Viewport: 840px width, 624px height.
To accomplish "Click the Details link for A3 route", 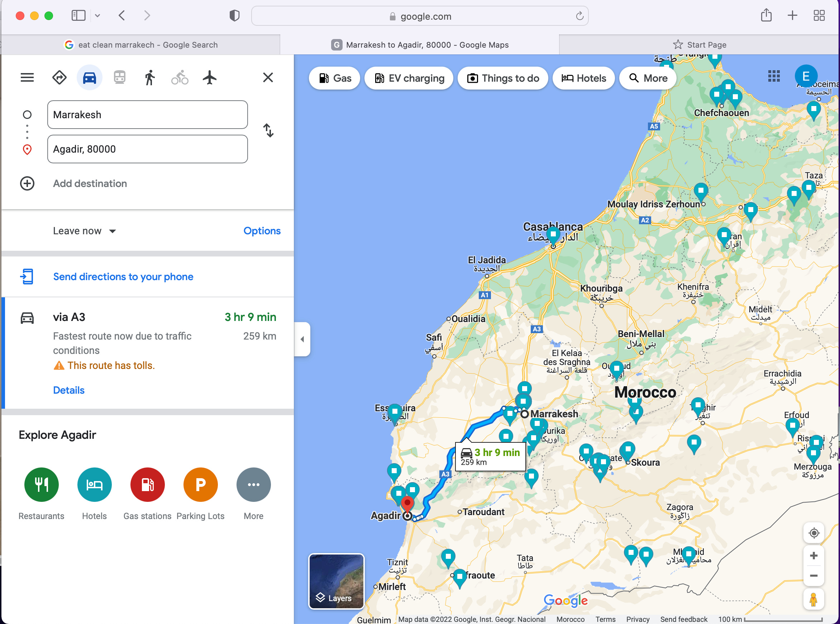I will point(69,390).
